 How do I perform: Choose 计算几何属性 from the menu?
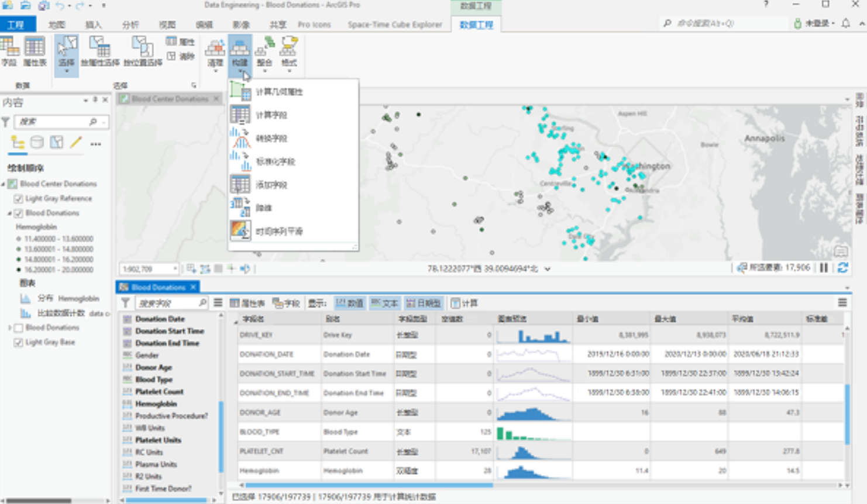[x=293, y=92]
